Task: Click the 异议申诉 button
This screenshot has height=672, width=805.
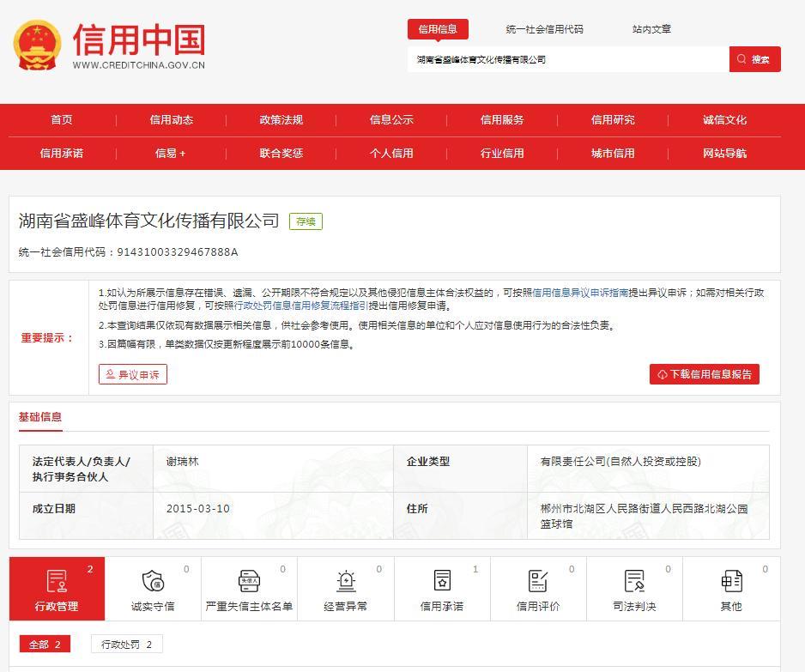Action: [133, 374]
